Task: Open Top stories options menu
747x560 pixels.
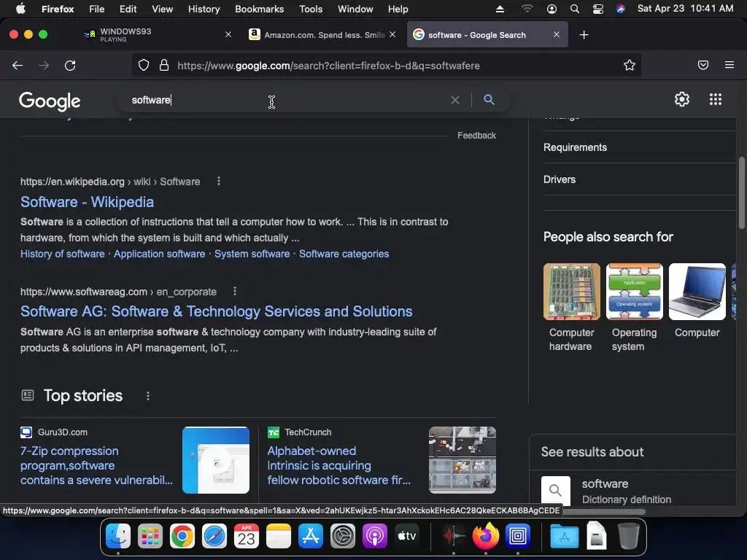Action: coord(147,396)
